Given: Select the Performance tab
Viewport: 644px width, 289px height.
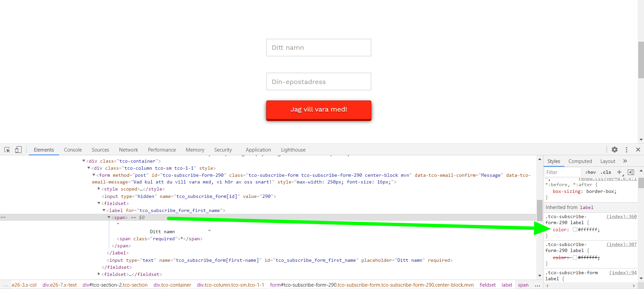Looking at the screenshot, I should (x=162, y=150).
